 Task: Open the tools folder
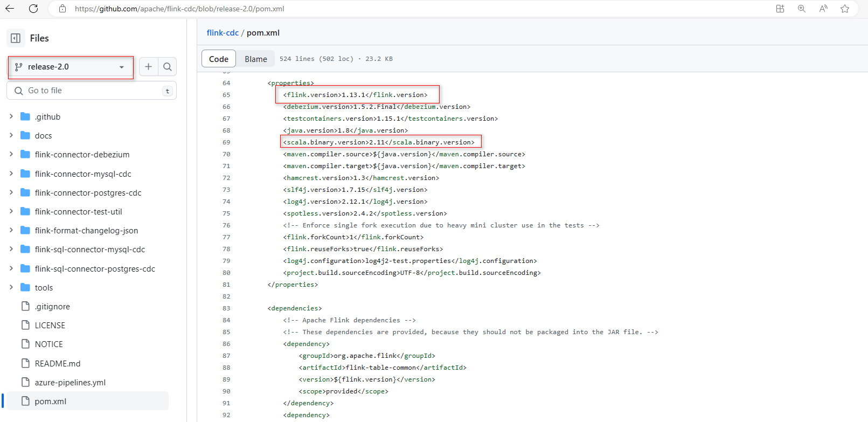tap(44, 288)
